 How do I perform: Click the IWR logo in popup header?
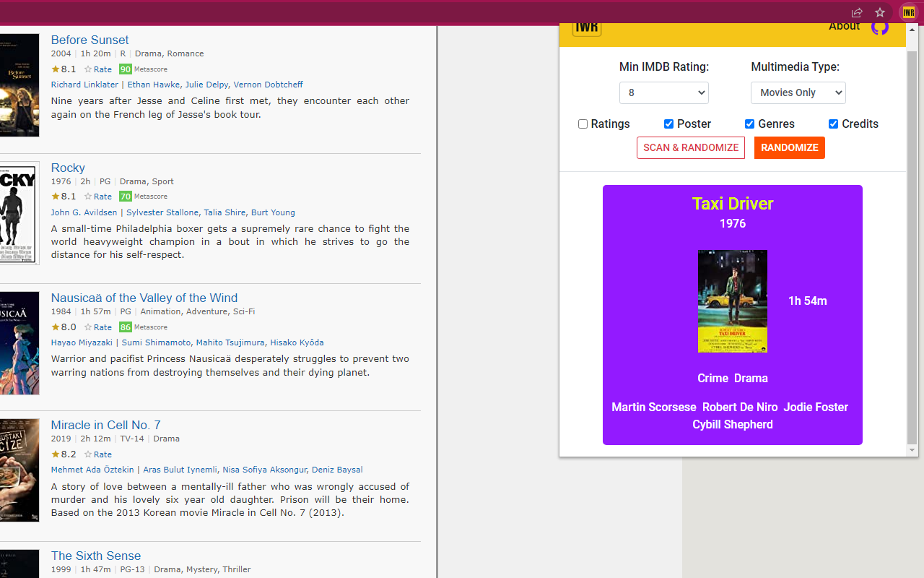tap(587, 29)
